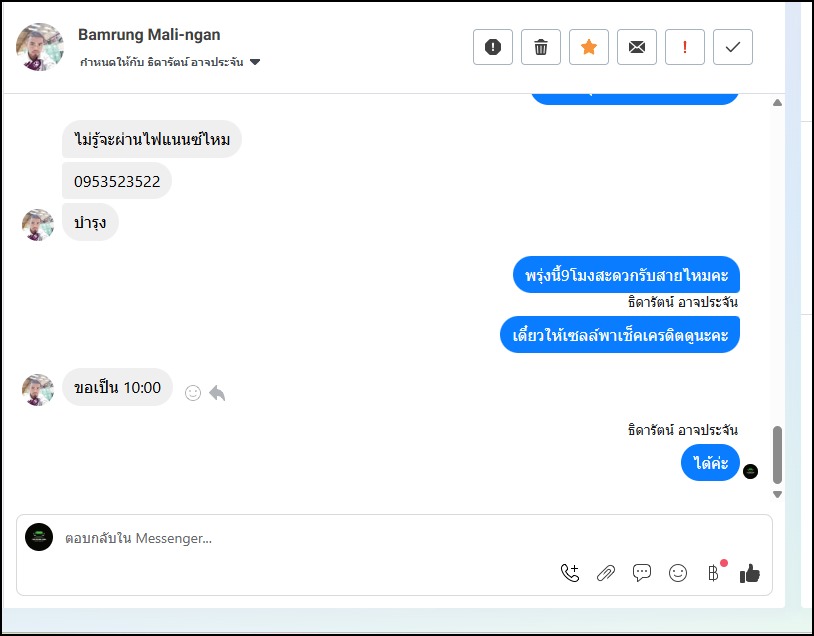Select the blue message พรุ่งนี้9โมงสะดวกรับสายไหมคะ
The height and width of the screenshot is (636, 814).
tap(626, 275)
